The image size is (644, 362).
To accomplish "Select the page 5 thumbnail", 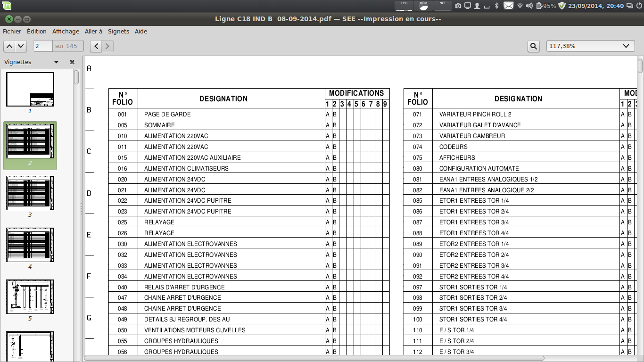I will click(30, 297).
